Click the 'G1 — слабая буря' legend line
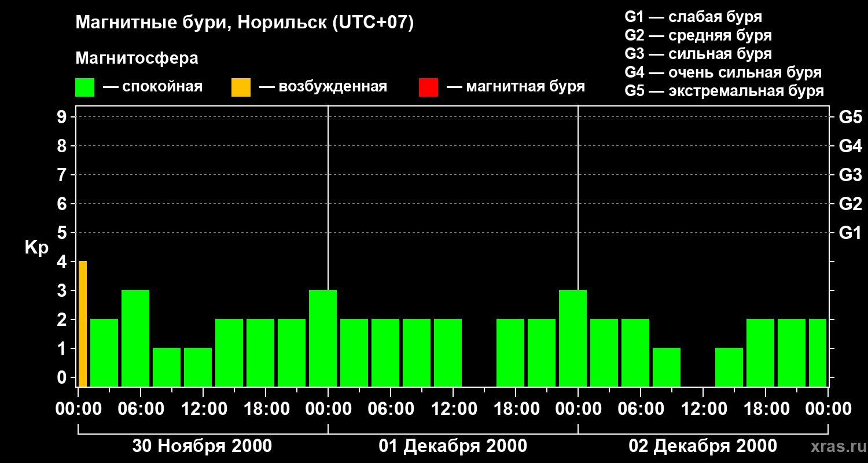 (693, 16)
